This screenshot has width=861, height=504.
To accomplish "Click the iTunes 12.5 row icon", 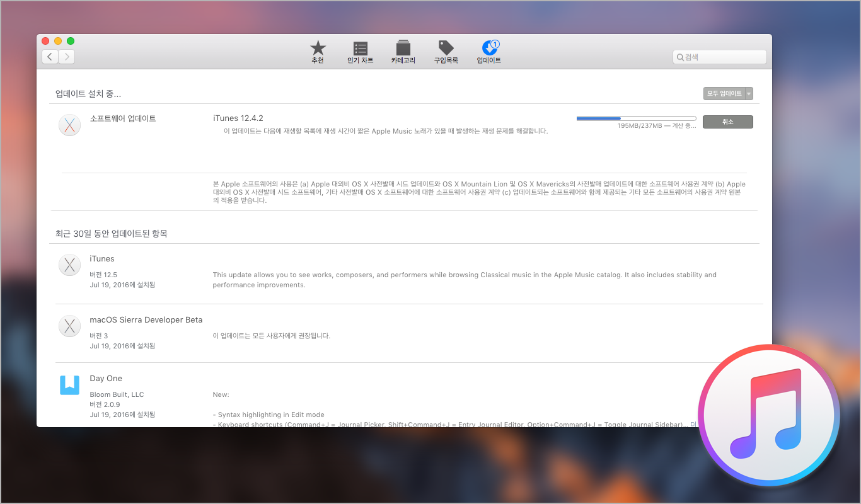I will [x=69, y=265].
